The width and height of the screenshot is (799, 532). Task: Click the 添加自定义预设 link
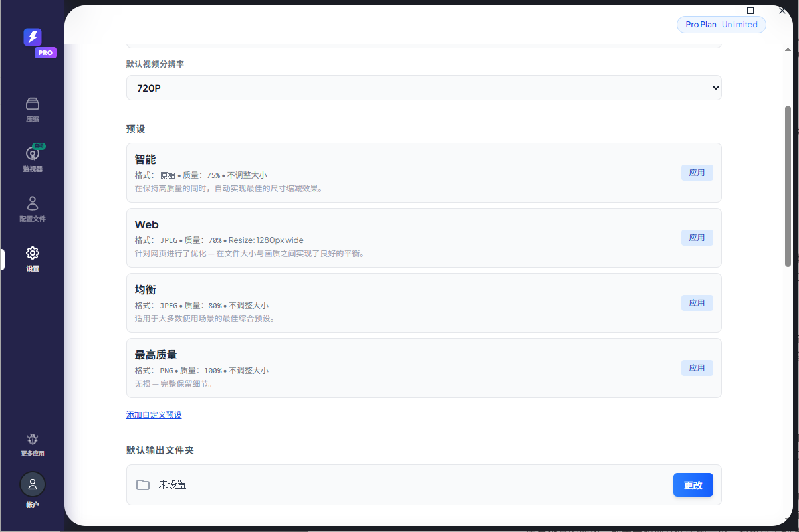(154, 415)
